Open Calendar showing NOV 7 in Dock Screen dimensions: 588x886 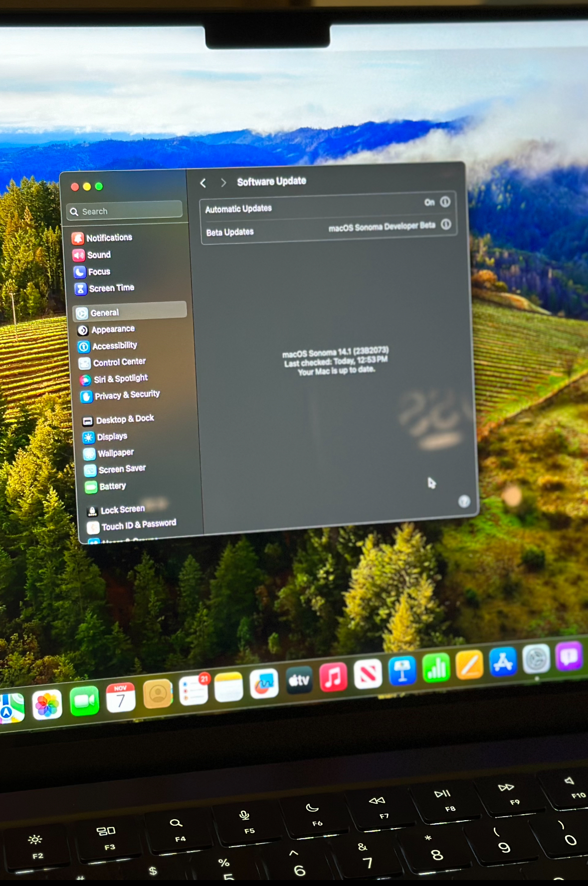[121, 698]
